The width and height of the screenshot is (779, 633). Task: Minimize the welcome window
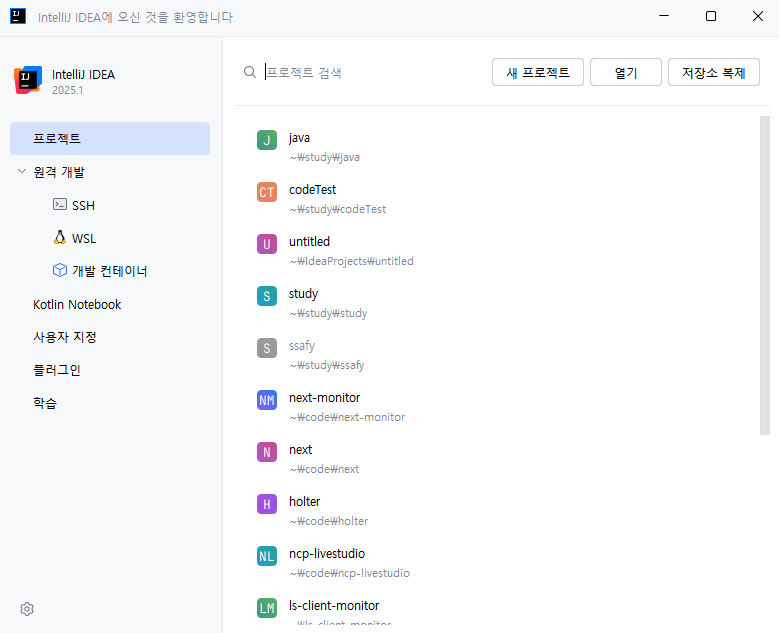(664, 16)
